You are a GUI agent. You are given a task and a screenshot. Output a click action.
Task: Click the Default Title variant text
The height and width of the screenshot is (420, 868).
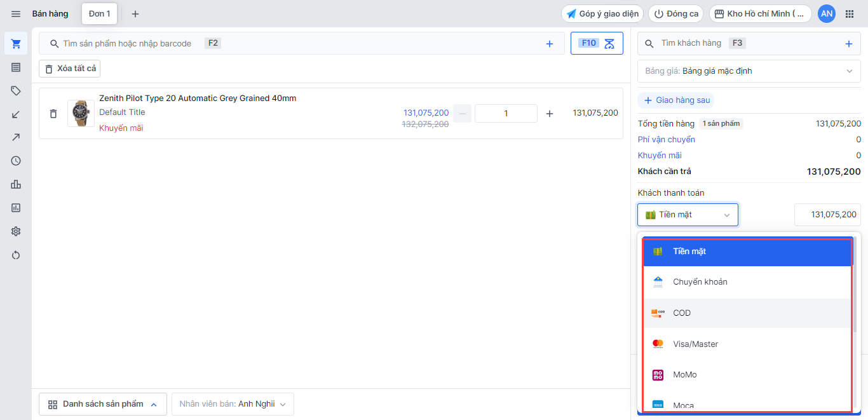[122, 112]
